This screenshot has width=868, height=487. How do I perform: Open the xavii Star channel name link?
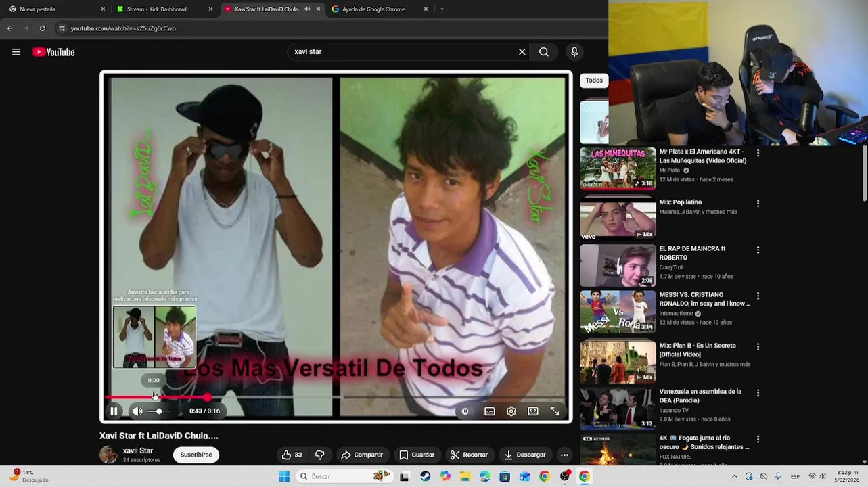[x=138, y=450]
